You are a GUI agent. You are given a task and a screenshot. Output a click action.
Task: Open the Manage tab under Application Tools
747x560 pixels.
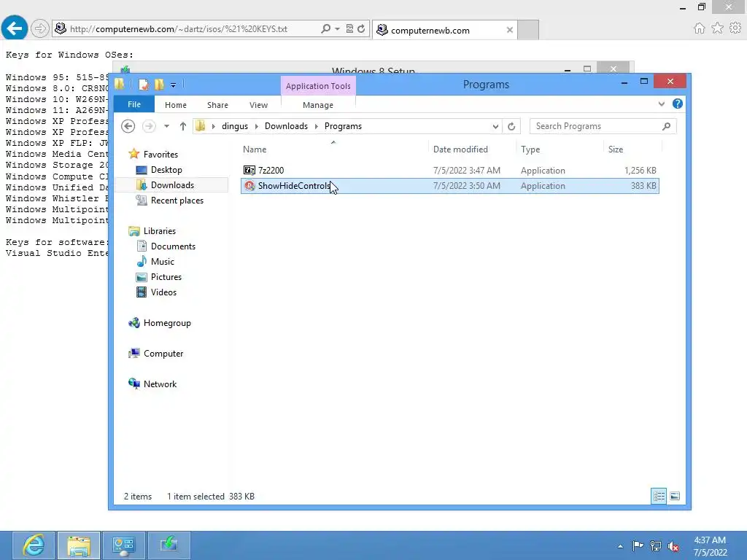[318, 105]
